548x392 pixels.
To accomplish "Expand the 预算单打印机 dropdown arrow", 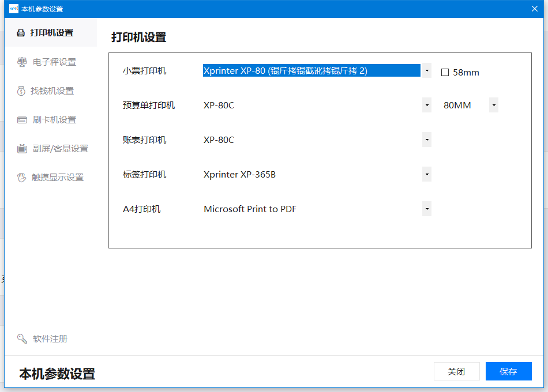I will click(427, 105).
